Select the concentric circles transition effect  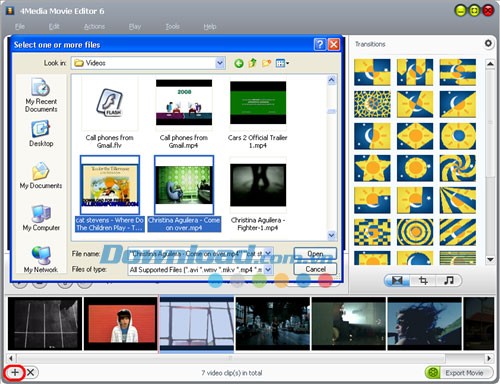click(x=415, y=232)
